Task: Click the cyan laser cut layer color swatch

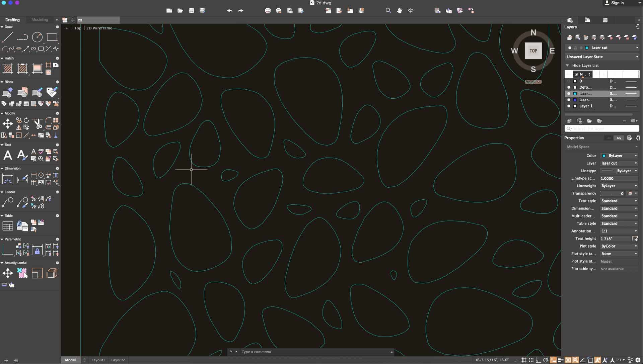Action: [x=575, y=94]
